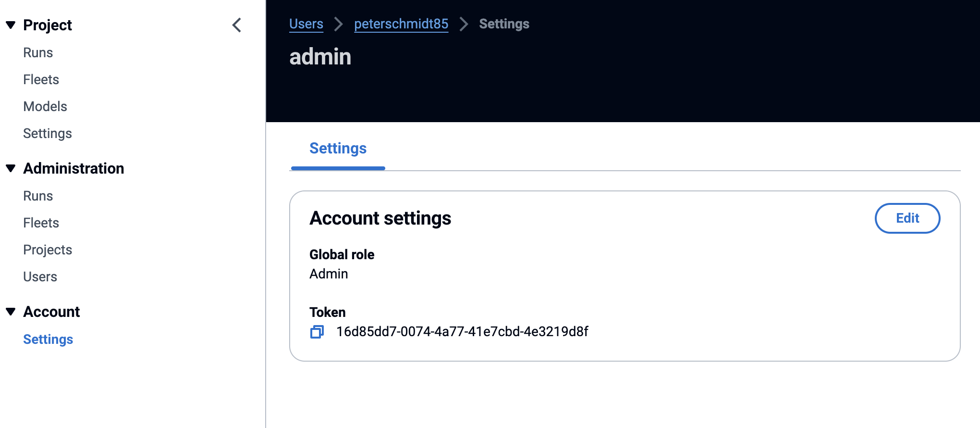Go to peterschmidt85 breadcrumb link

pyautogui.click(x=401, y=24)
